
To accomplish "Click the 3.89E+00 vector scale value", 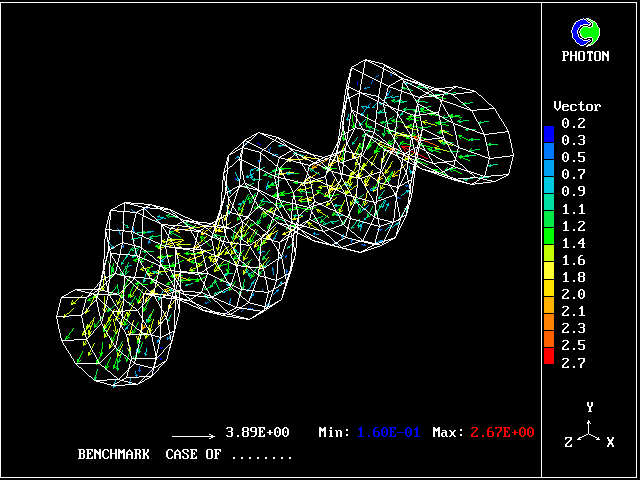I will click(x=258, y=432).
